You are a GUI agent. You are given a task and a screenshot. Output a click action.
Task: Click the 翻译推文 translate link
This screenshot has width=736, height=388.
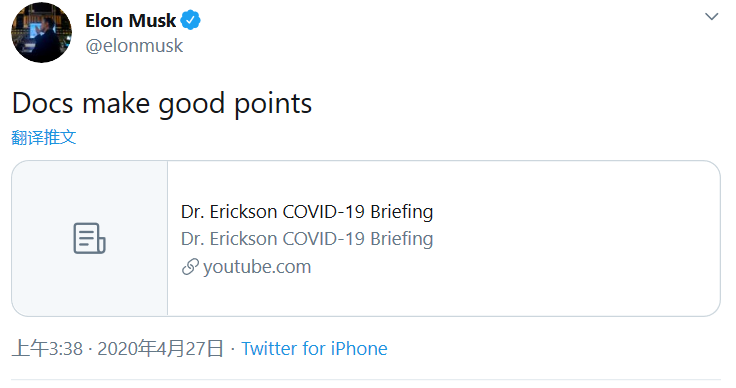point(44,137)
